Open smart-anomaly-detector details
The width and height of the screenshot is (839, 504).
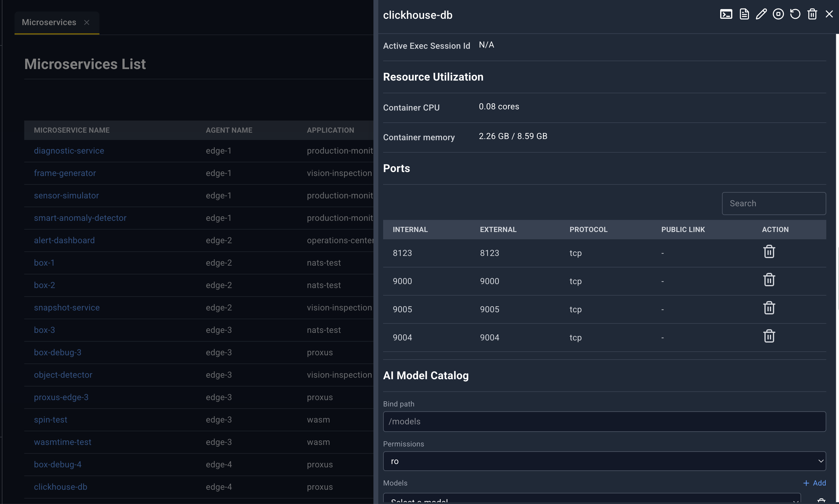(x=80, y=218)
